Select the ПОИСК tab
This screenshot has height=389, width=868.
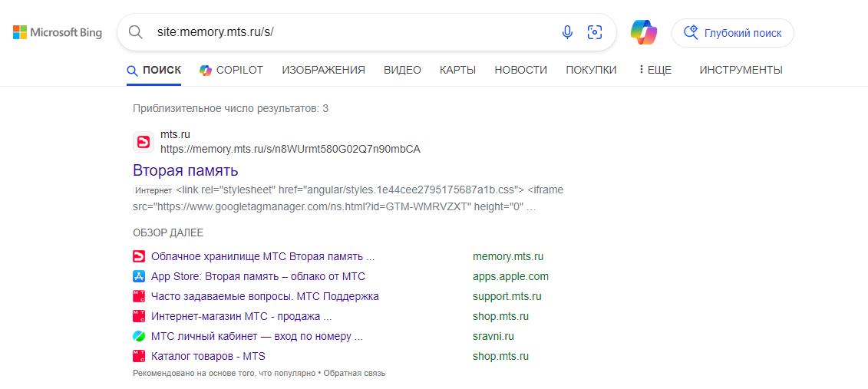pos(154,71)
